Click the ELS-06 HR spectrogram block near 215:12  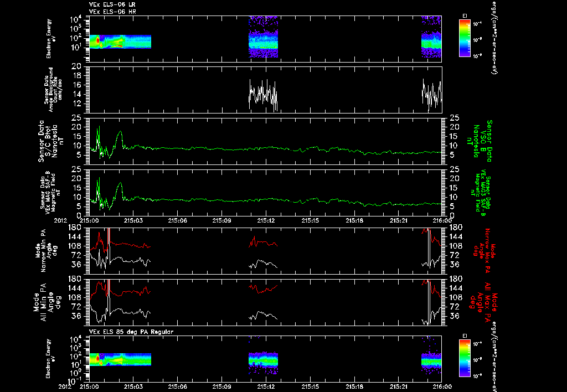pos(263,37)
